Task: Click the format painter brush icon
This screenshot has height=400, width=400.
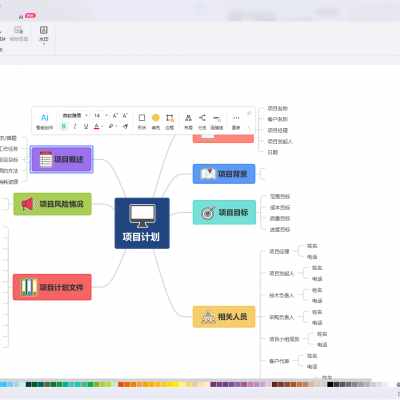Action: [x=125, y=126]
